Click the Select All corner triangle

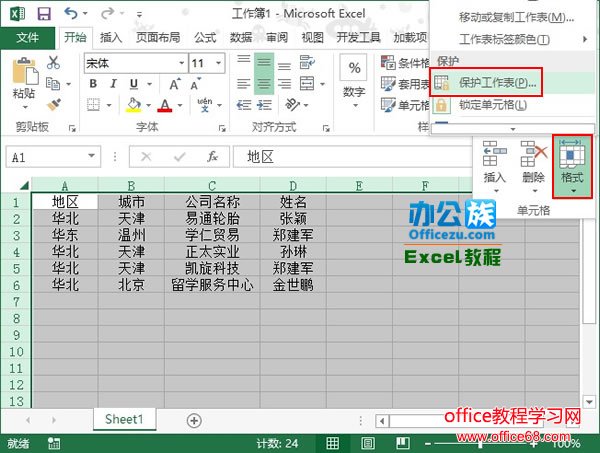tap(24, 186)
